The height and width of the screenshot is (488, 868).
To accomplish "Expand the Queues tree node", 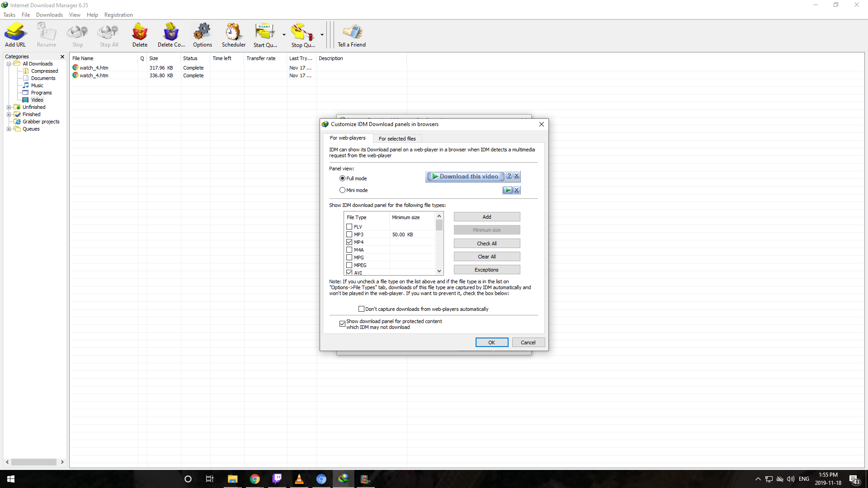I will [9, 129].
